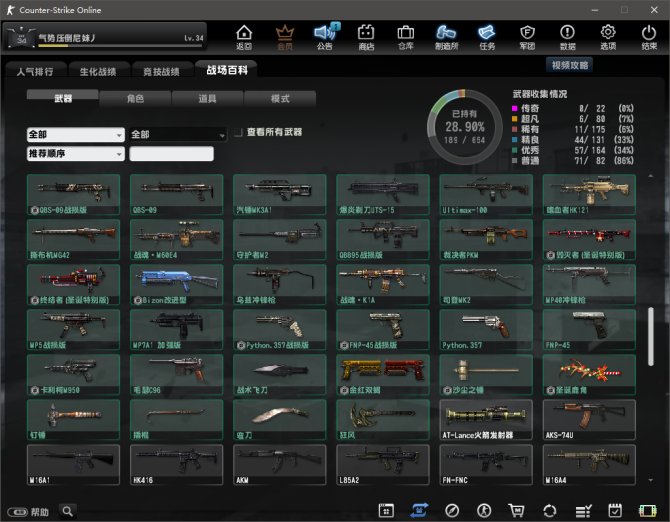
Task: Open the 推荐顺序 sort order dropdown
Action: [76, 153]
